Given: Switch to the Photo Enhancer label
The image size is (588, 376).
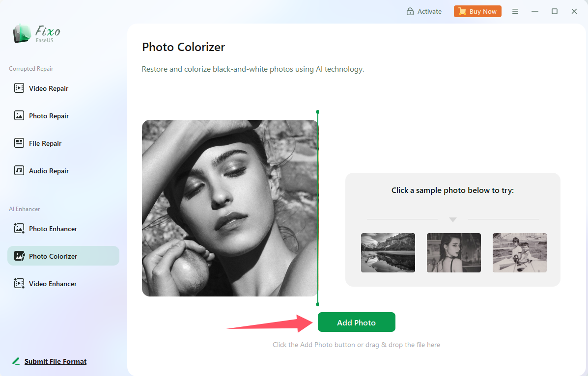Looking at the screenshot, I should point(53,229).
